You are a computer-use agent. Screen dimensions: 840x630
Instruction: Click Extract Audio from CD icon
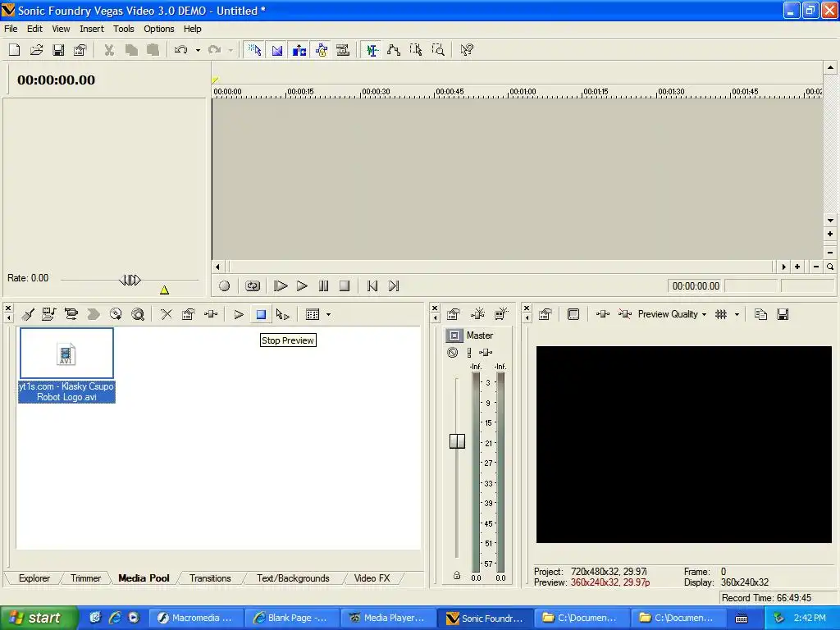click(116, 314)
